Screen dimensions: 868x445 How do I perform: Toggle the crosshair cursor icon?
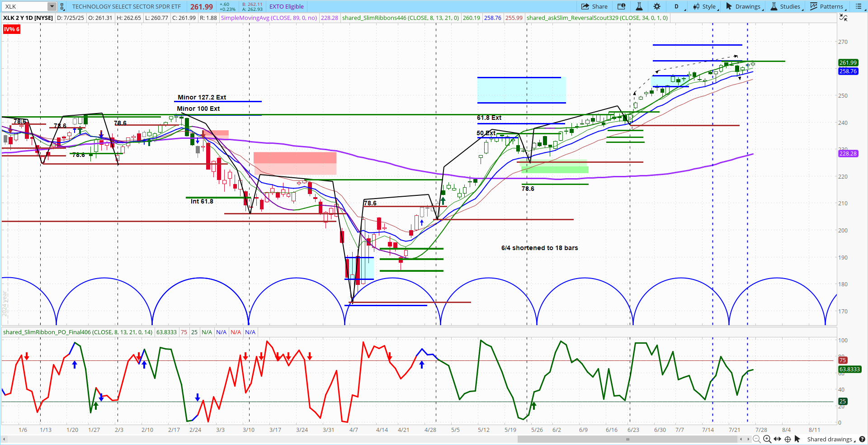788,439
